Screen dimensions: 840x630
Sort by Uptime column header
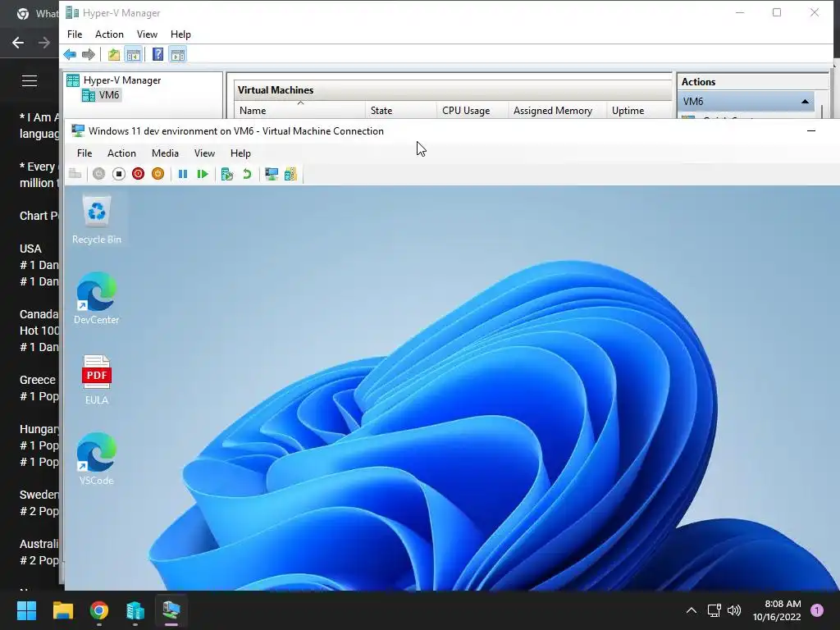coord(638,111)
